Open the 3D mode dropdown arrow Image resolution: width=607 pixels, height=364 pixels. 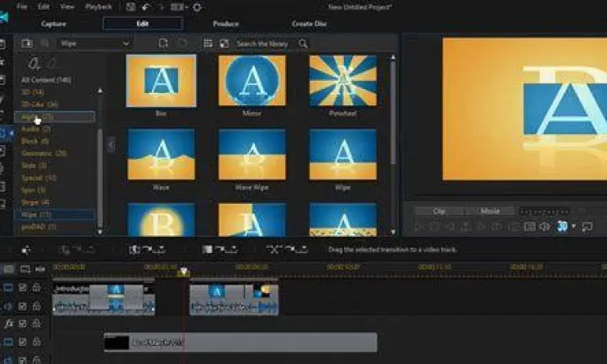574,226
